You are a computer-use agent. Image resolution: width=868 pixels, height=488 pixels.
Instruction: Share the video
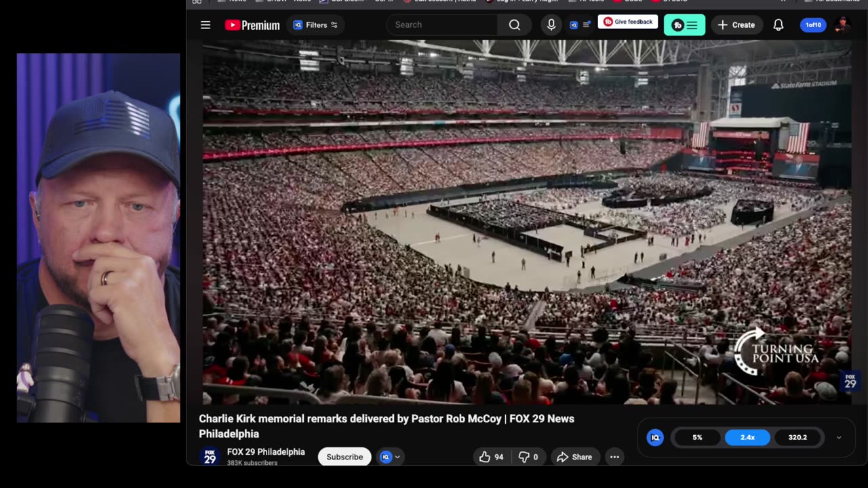574,457
